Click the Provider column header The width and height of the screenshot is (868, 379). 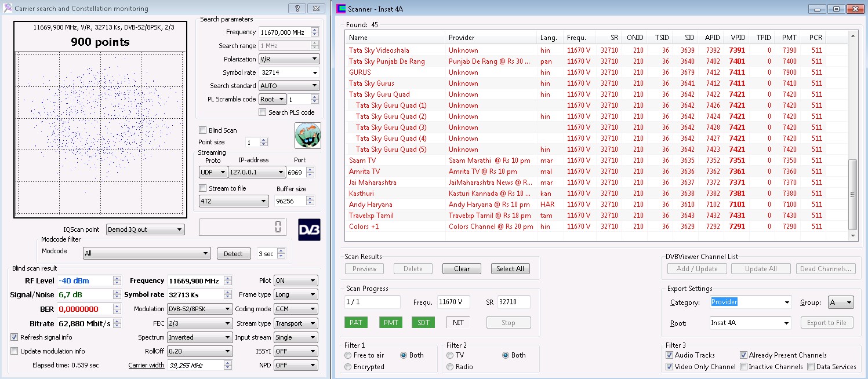click(x=491, y=38)
